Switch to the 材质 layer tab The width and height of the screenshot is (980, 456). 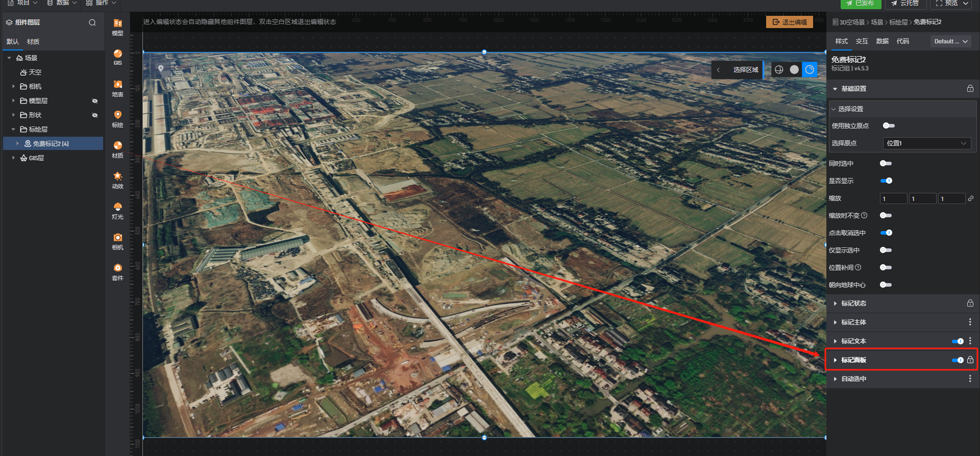(x=33, y=42)
